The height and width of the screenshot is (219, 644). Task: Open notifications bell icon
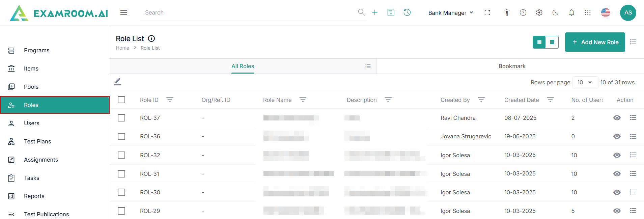click(571, 12)
